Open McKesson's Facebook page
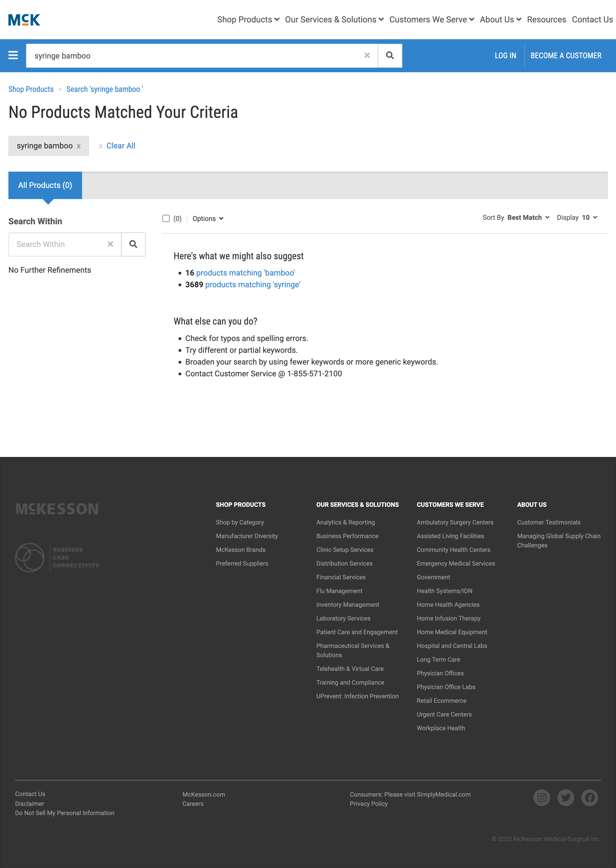The width and height of the screenshot is (616, 868). tap(589, 797)
